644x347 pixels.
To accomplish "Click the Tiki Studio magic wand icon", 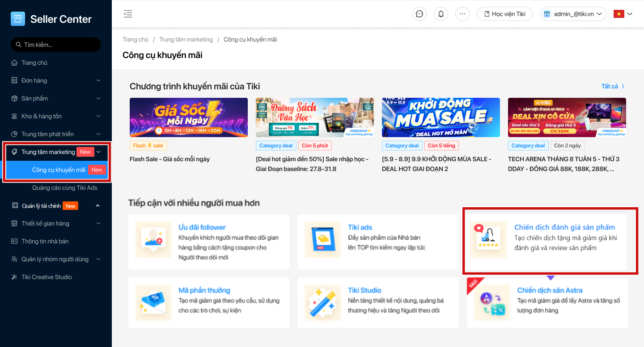I will pos(323,303).
